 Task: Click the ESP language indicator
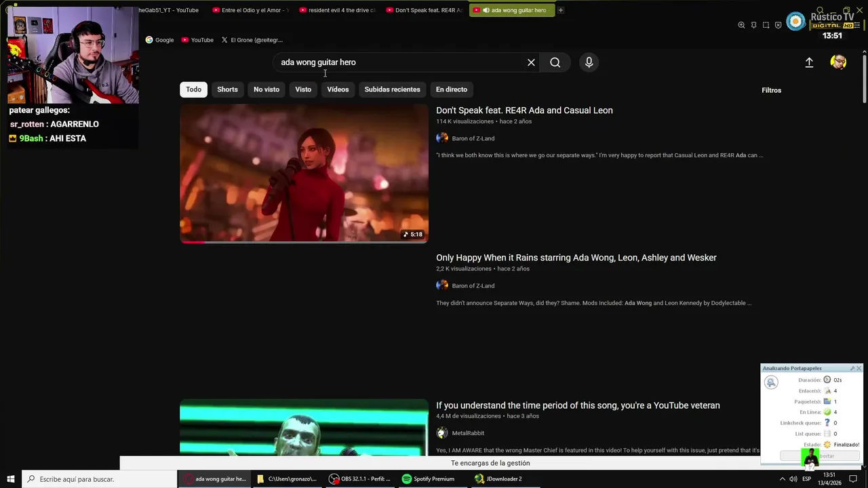[807, 479]
